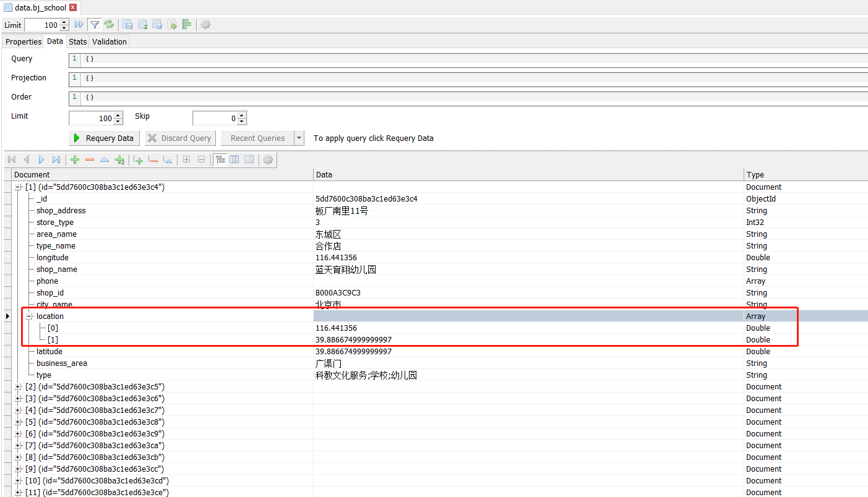Execute the query with the double-arrow icon

coord(79,25)
